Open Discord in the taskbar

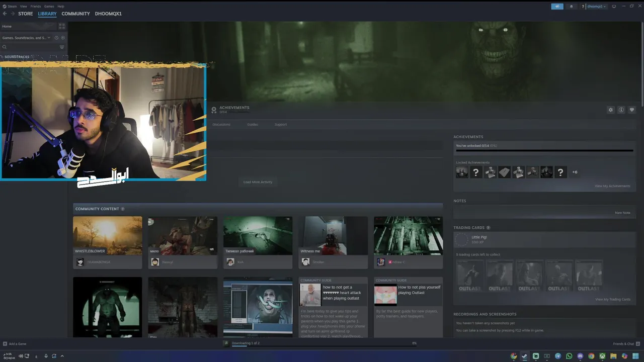point(580,356)
